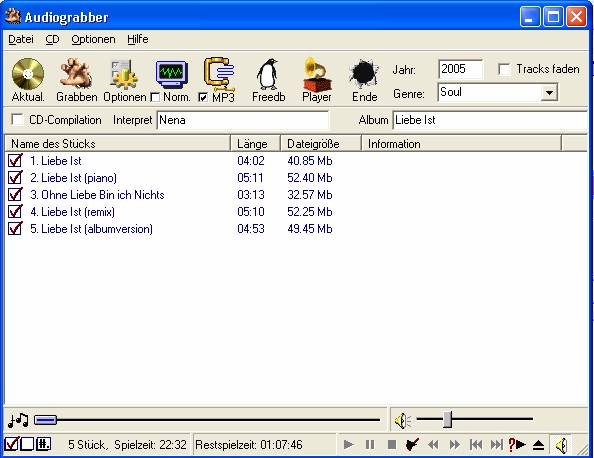Start ripping with the Grabben hand icon
The image size is (594, 458).
pos(76,74)
